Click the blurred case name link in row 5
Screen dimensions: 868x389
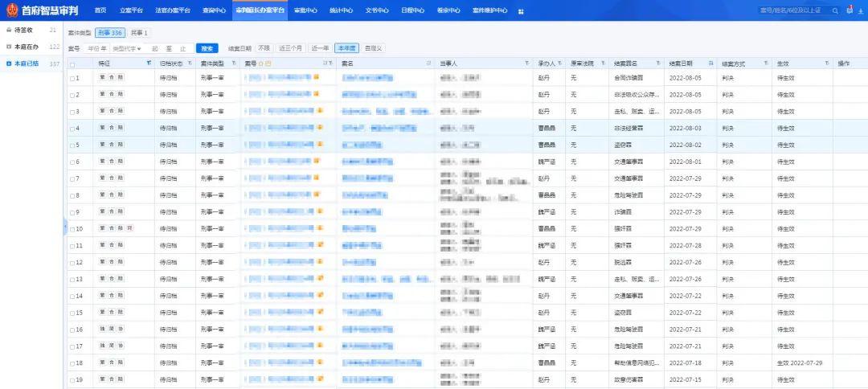pos(362,145)
